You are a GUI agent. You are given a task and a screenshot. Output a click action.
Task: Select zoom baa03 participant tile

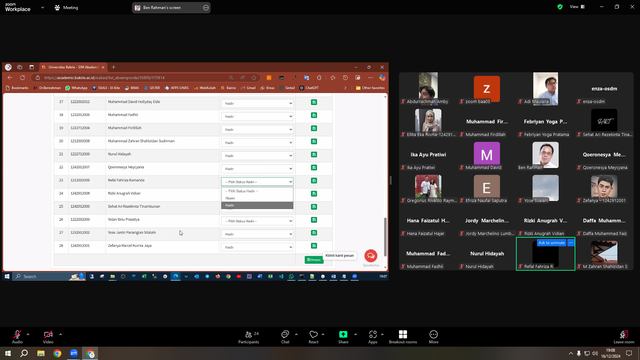(487, 89)
